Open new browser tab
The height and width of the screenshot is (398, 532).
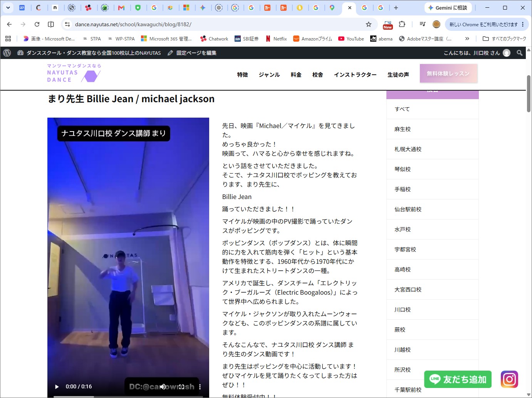396,7
